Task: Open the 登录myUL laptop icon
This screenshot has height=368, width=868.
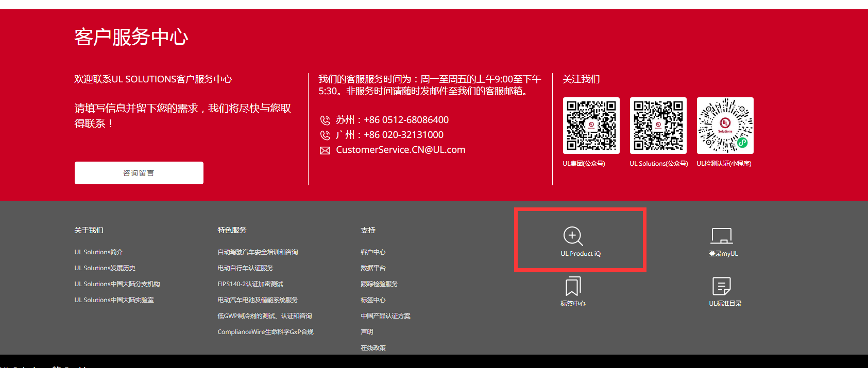Action: 721,236
